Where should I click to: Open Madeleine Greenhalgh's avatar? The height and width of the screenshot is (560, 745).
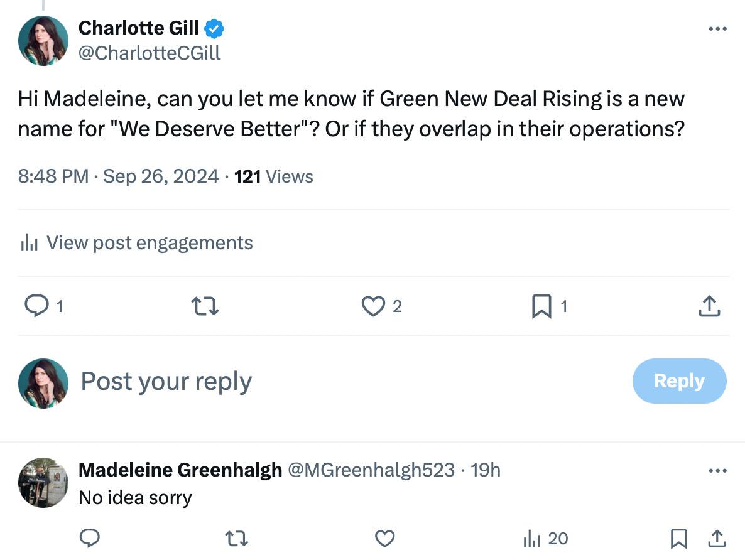coord(43,482)
